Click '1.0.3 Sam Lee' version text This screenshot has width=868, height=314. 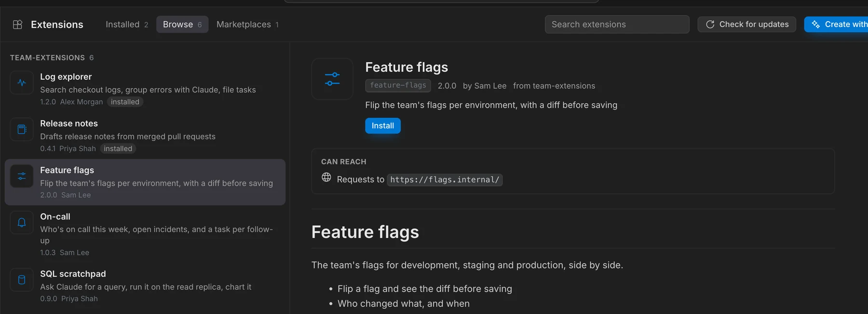coord(65,252)
